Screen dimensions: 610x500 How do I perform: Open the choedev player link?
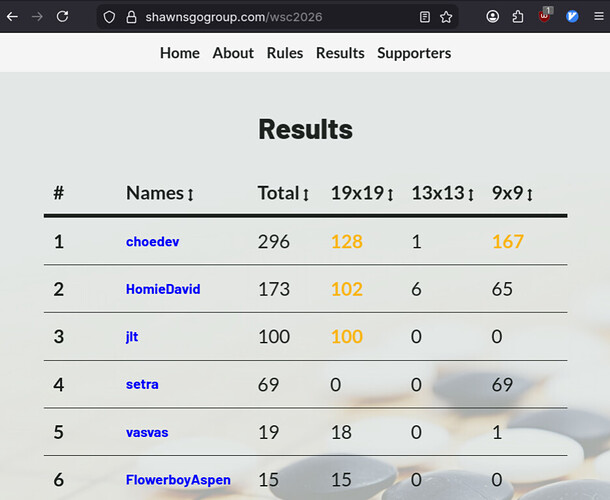pos(152,242)
